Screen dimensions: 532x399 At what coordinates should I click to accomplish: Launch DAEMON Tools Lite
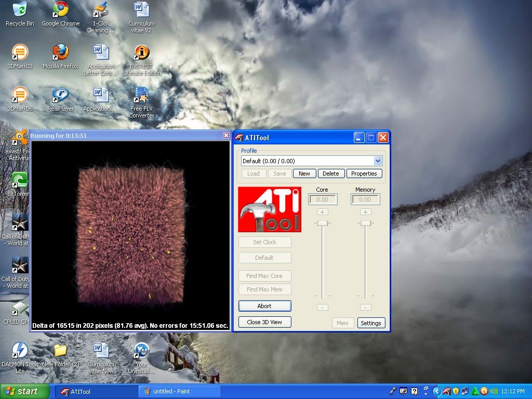[x=20, y=357]
